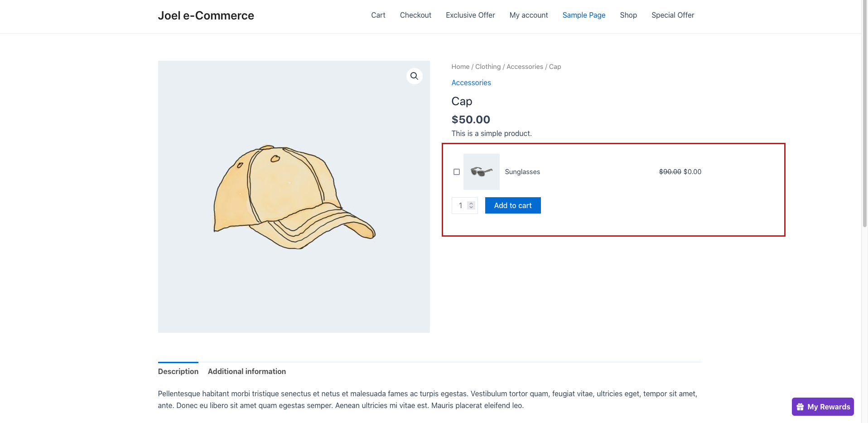Open the Exclusive Offer page
The height and width of the screenshot is (423, 868).
(x=470, y=15)
